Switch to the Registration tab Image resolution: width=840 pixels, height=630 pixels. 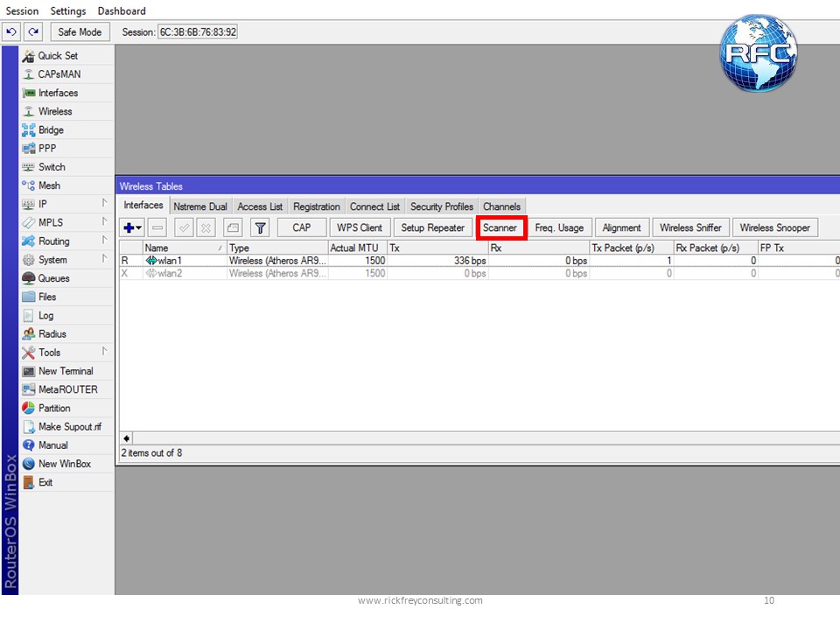316,206
